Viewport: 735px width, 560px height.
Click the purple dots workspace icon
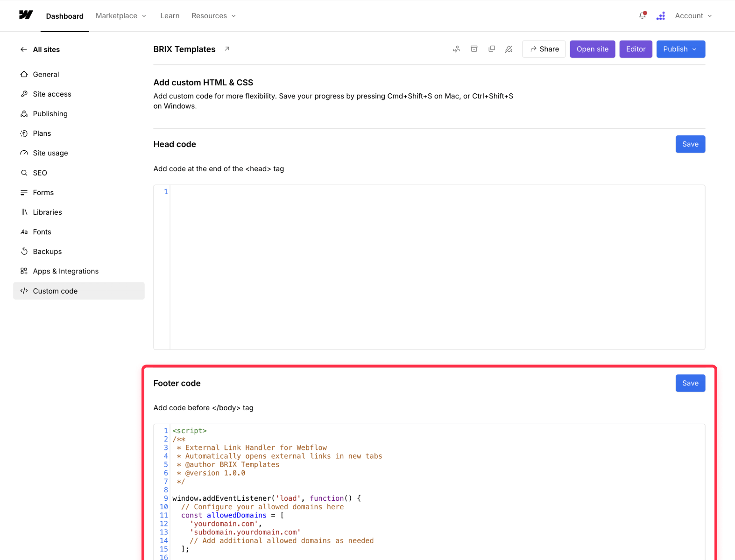coord(661,16)
